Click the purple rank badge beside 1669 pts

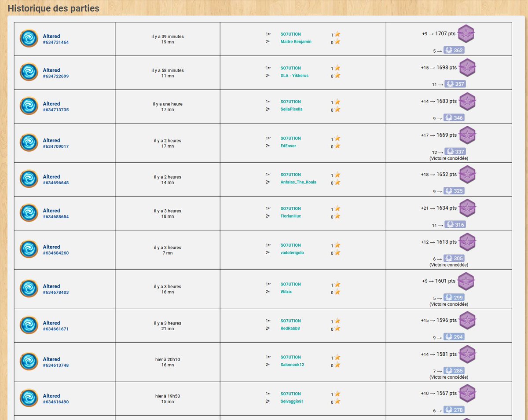point(467,135)
